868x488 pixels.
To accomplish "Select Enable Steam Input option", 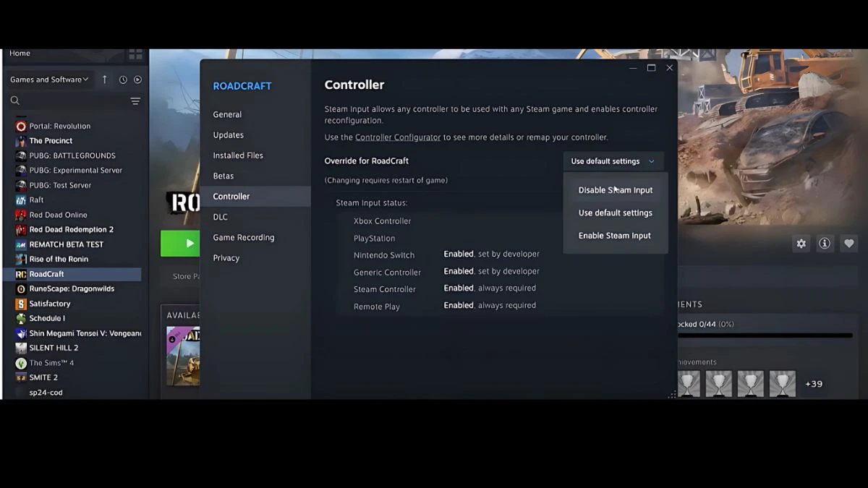I will 614,235.
